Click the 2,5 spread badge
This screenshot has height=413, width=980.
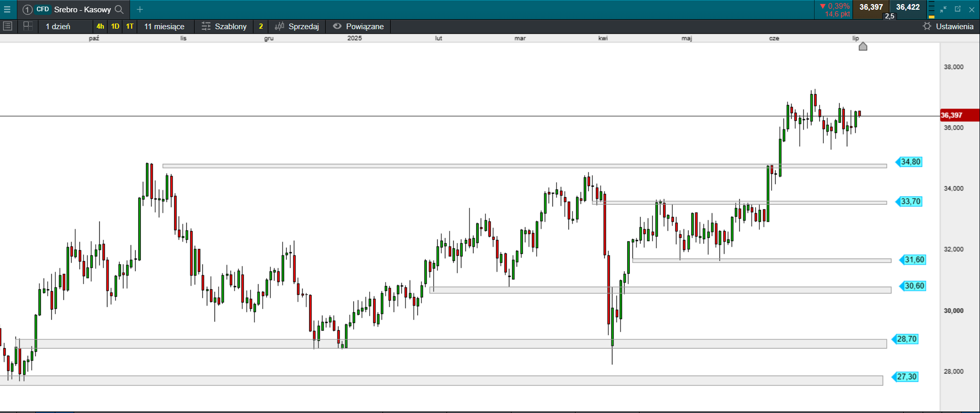(890, 16)
